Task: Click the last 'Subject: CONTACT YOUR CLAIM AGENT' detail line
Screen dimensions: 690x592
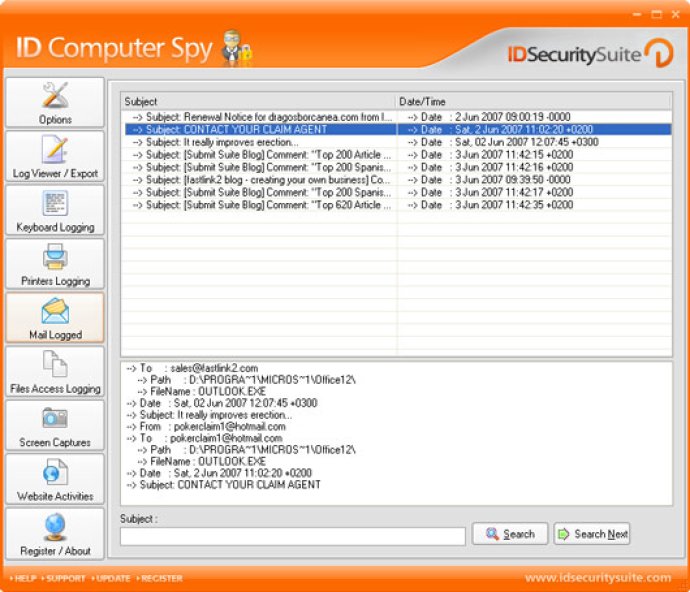Action: coord(224,485)
